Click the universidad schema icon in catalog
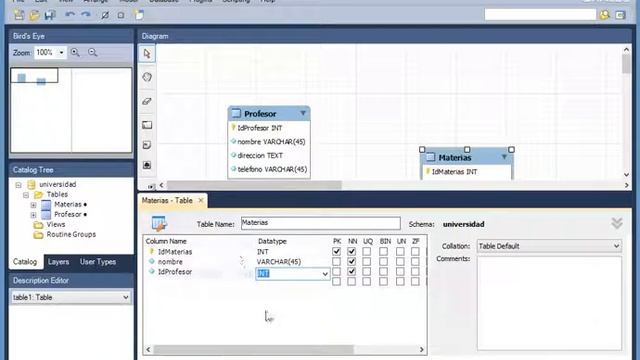640x360 pixels. 31,184
